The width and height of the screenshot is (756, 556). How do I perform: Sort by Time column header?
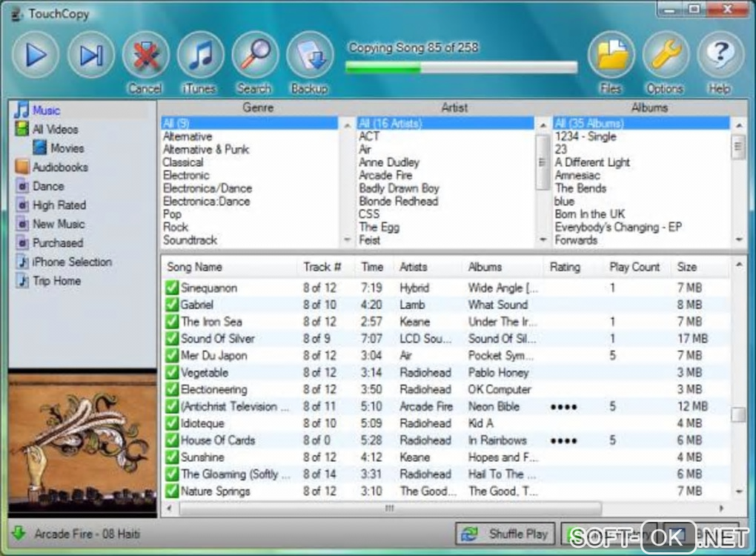pyautogui.click(x=374, y=267)
